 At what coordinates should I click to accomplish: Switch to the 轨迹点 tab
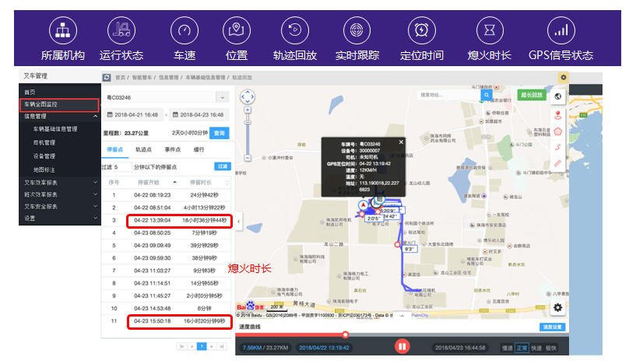(143, 149)
